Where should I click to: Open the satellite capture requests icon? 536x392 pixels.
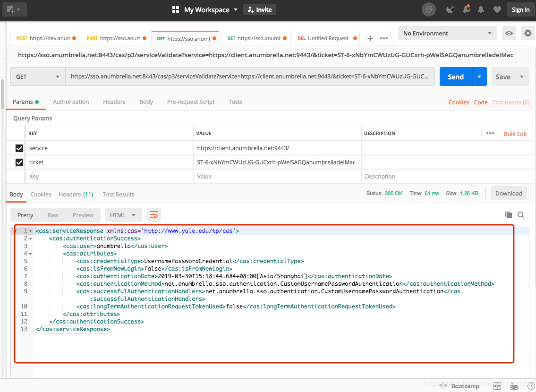(450, 9)
